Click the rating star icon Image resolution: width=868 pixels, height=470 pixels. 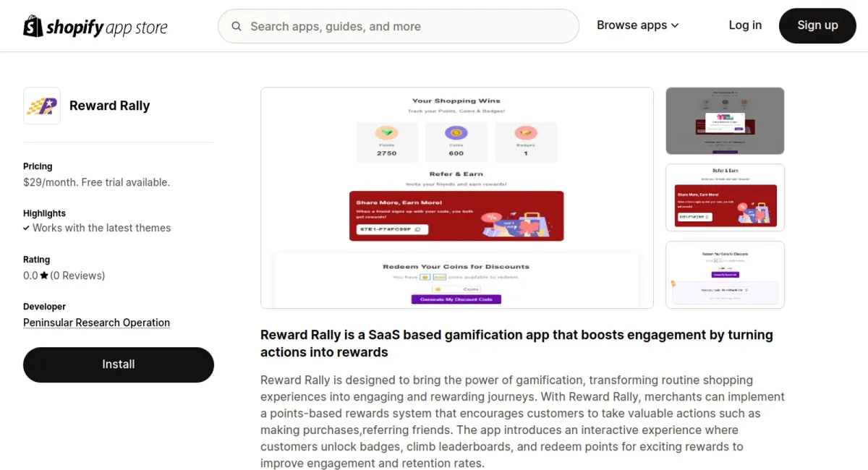44,275
